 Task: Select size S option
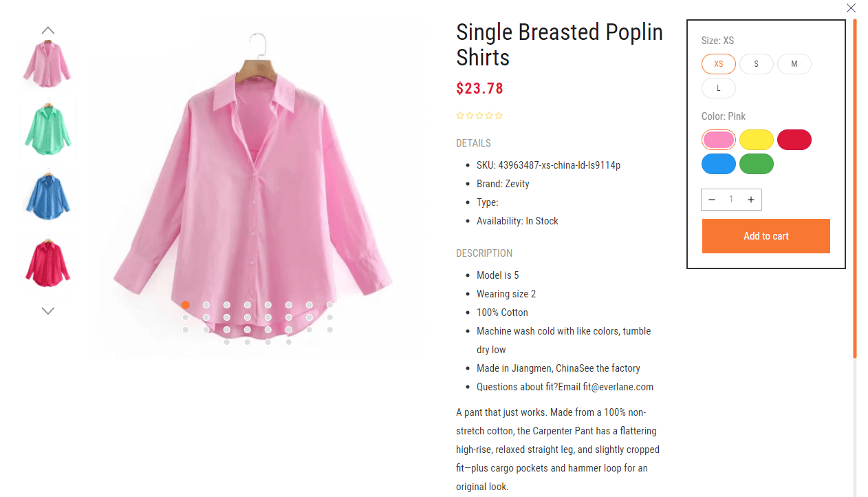[x=757, y=64]
